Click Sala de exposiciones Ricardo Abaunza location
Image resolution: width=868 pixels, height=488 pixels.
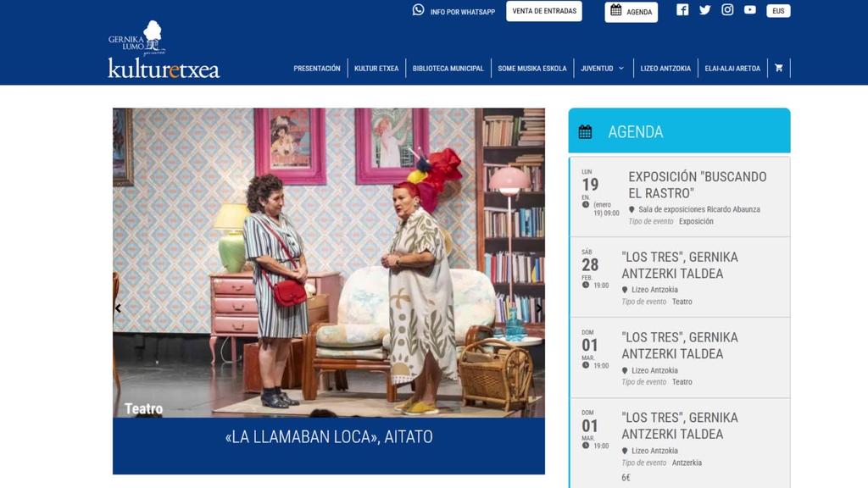(698, 210)
